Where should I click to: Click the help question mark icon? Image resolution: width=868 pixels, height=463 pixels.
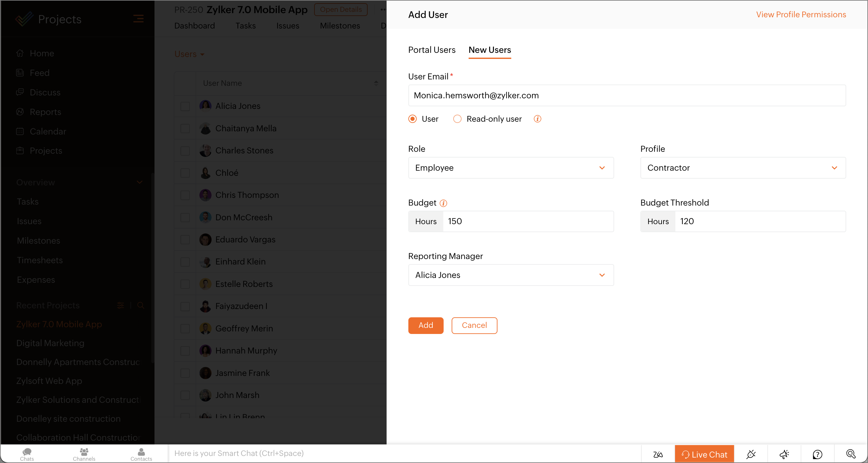click(x=817, y=454)
